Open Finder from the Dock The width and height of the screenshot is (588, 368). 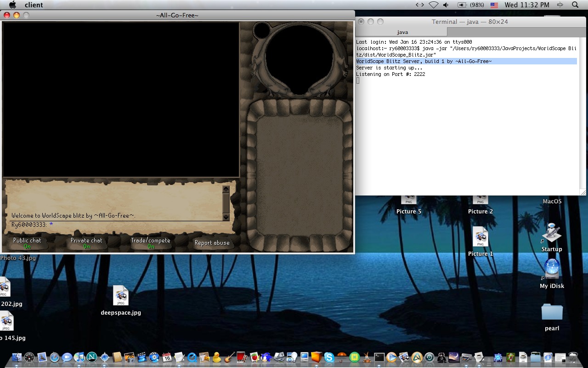17,357
